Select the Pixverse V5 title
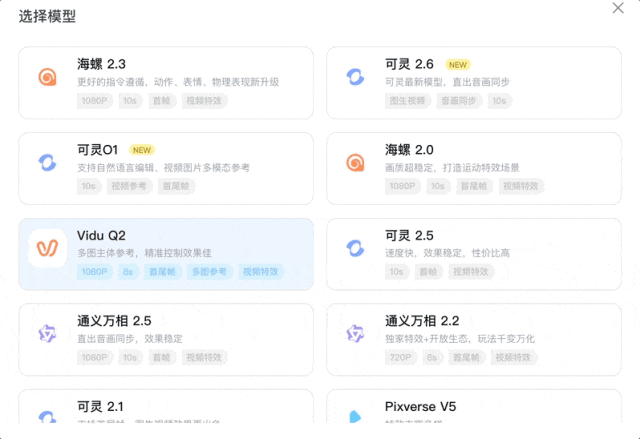The width and height of the screenshot is (640, 439). point(420,406)
